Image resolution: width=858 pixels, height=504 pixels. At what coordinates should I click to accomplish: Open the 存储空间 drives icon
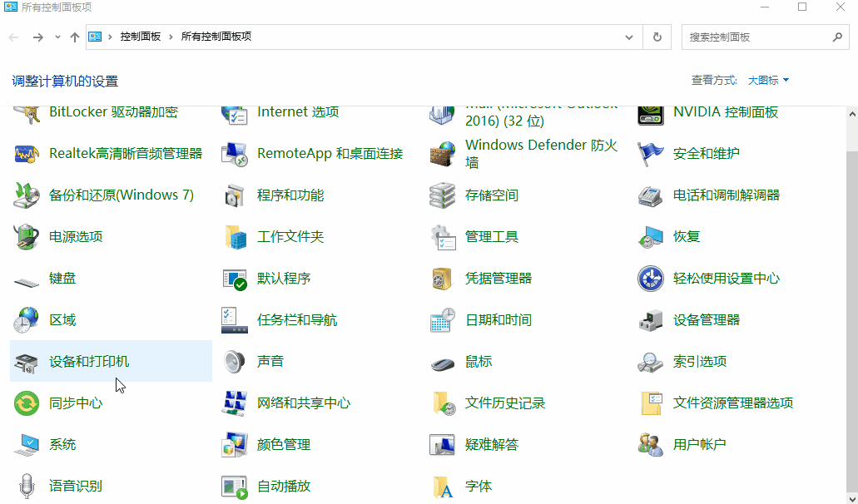point(442,195)
